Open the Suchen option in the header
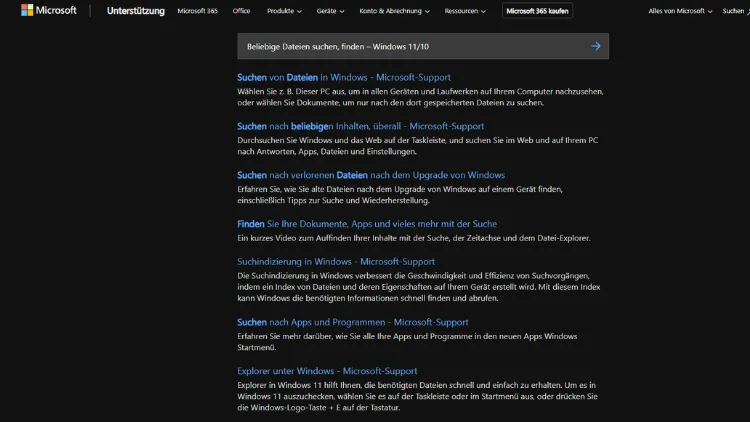 point(736,11)
